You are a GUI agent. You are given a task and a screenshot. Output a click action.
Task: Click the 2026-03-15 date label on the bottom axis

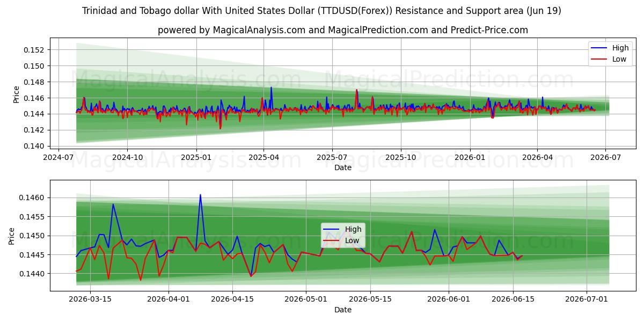pyautogui.click(x=90, y=300)
